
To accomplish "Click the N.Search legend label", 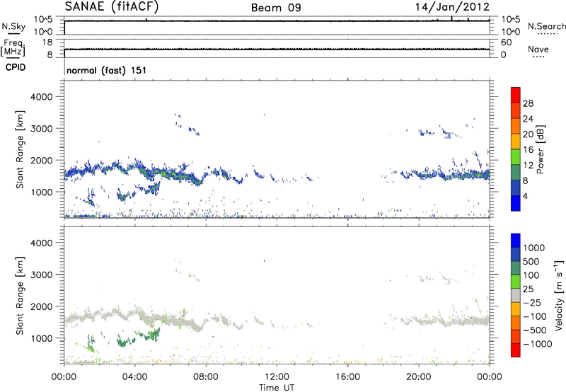I will coord(546,26).
